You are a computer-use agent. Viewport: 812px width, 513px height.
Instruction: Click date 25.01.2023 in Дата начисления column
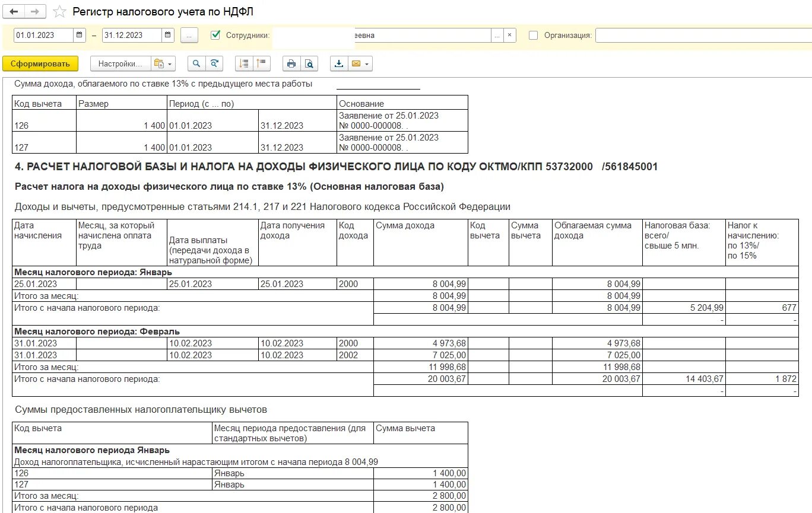click(45, 284)
